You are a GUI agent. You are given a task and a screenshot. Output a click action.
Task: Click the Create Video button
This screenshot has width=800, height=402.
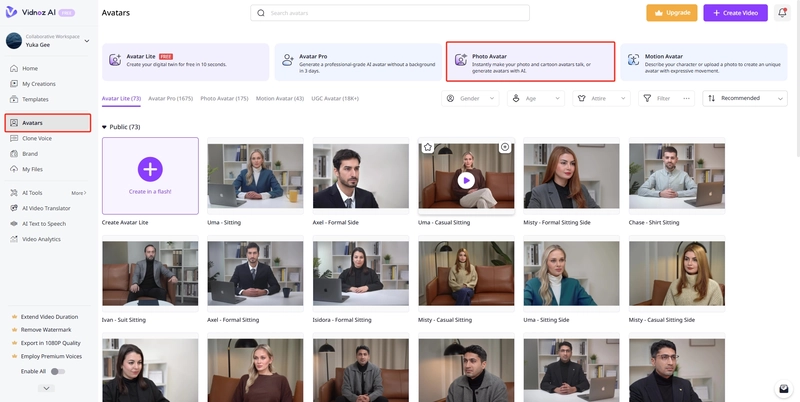(x=735, y=13)
